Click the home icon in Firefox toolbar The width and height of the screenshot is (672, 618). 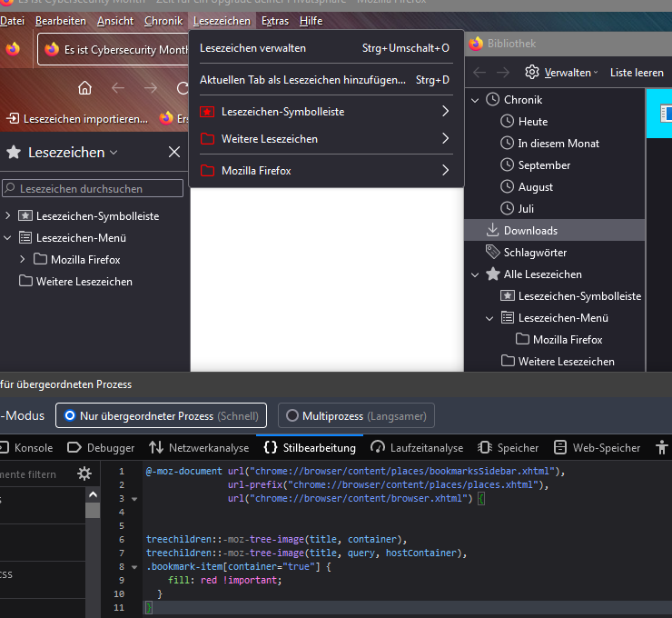[84, 87]
